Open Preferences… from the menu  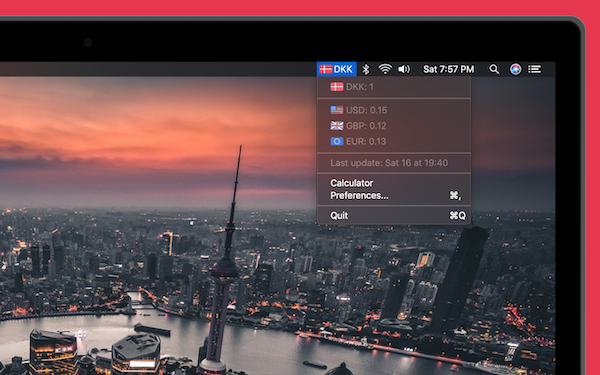(394, 196)
